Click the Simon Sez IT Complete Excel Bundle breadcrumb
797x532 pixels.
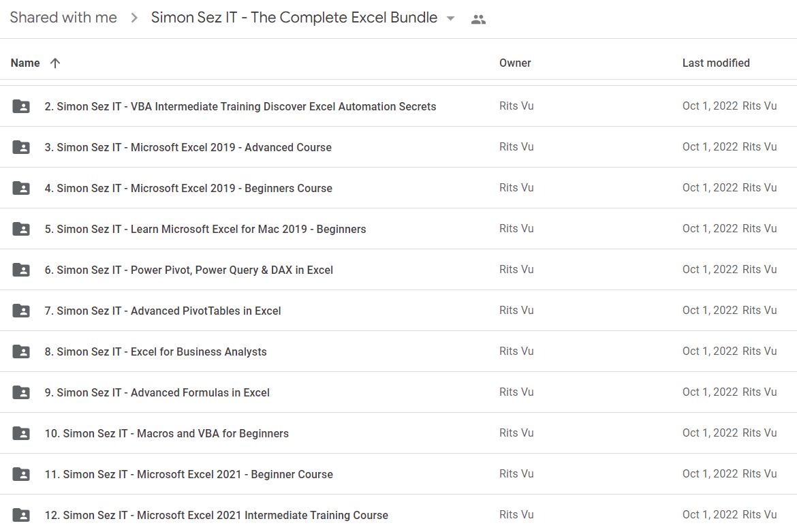point(294,18)
